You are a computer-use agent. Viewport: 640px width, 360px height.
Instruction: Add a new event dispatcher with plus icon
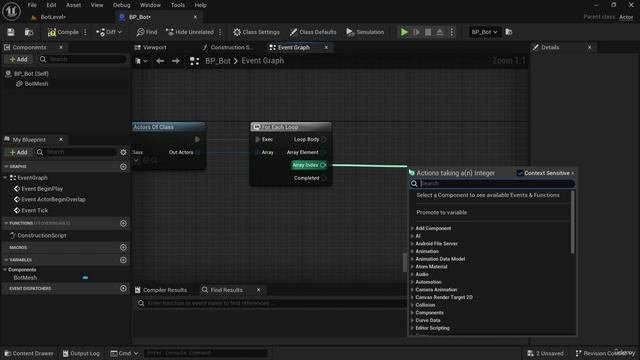[x=123, y=288]
